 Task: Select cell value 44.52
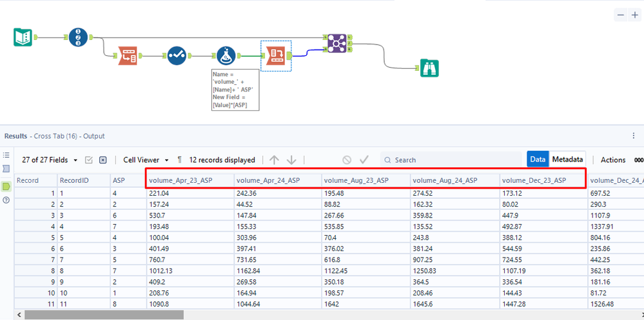coord(278,203)
